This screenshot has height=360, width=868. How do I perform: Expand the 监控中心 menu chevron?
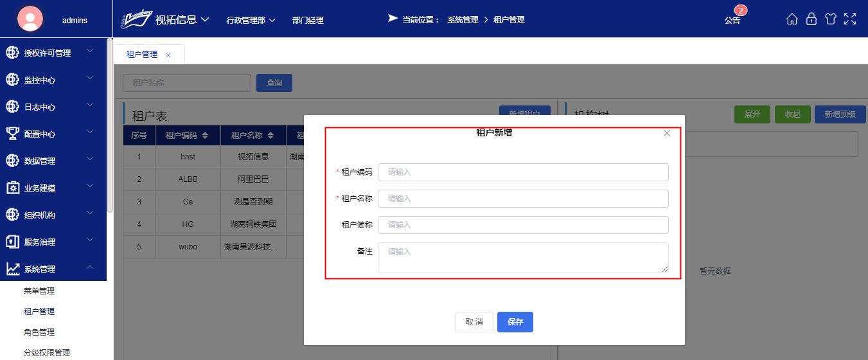[90, 78]
